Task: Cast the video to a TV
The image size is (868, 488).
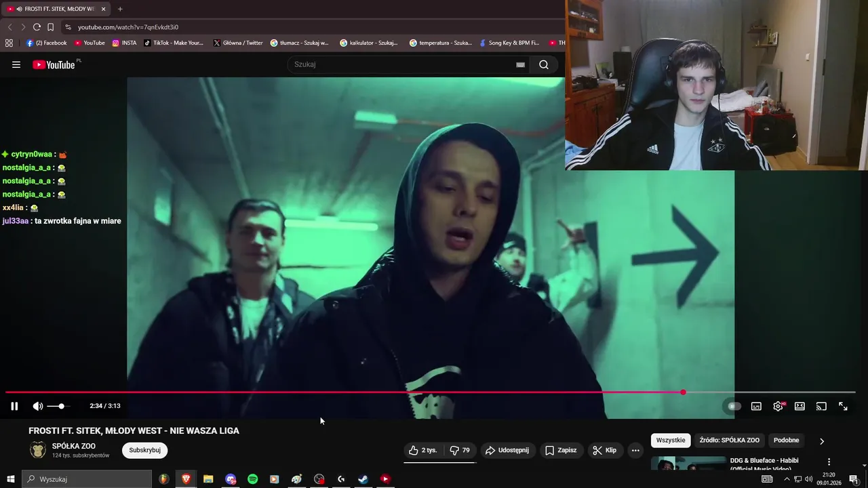Action: click(821, 406)
